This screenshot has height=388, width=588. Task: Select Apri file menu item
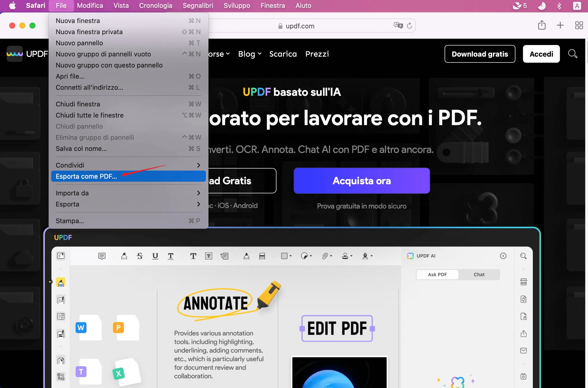[x=128, y=76]
